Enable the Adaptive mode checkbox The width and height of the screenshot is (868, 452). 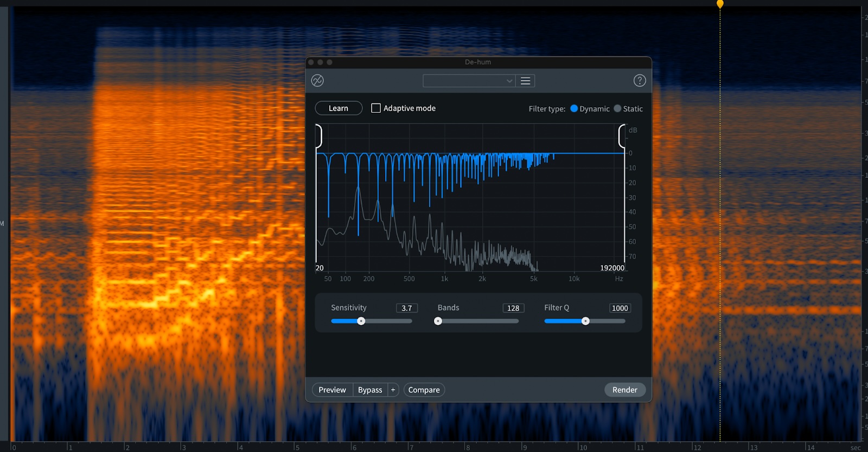click(x=375, y=108)
